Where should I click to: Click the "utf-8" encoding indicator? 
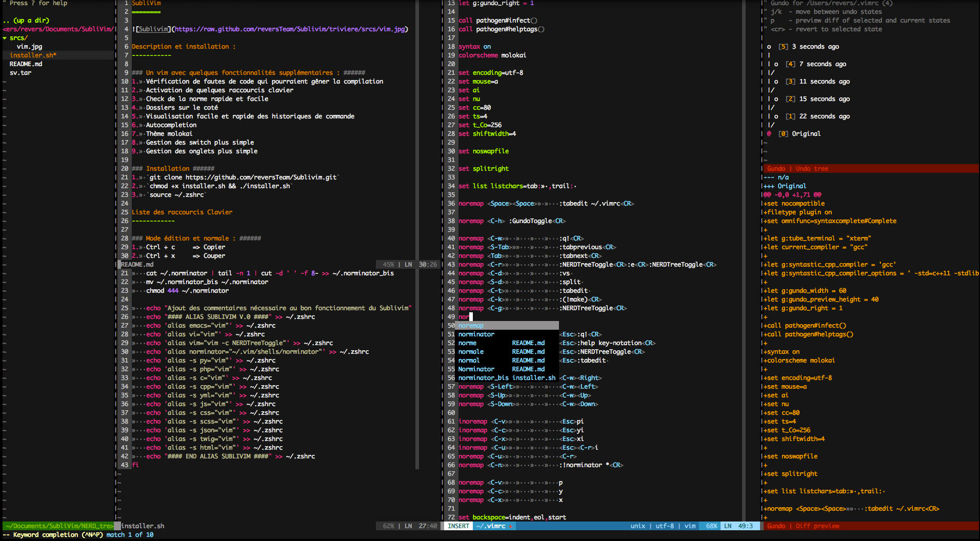pos(665,526)
